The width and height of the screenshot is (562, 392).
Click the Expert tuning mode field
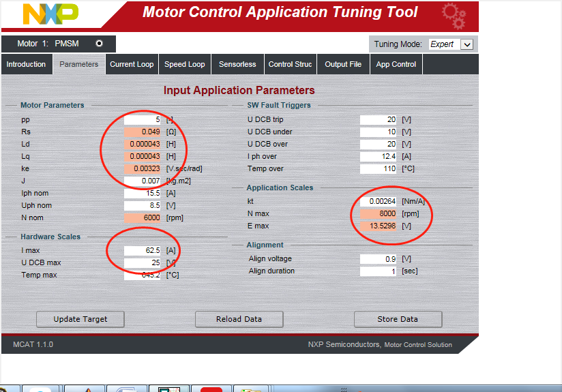pos(445,44)
